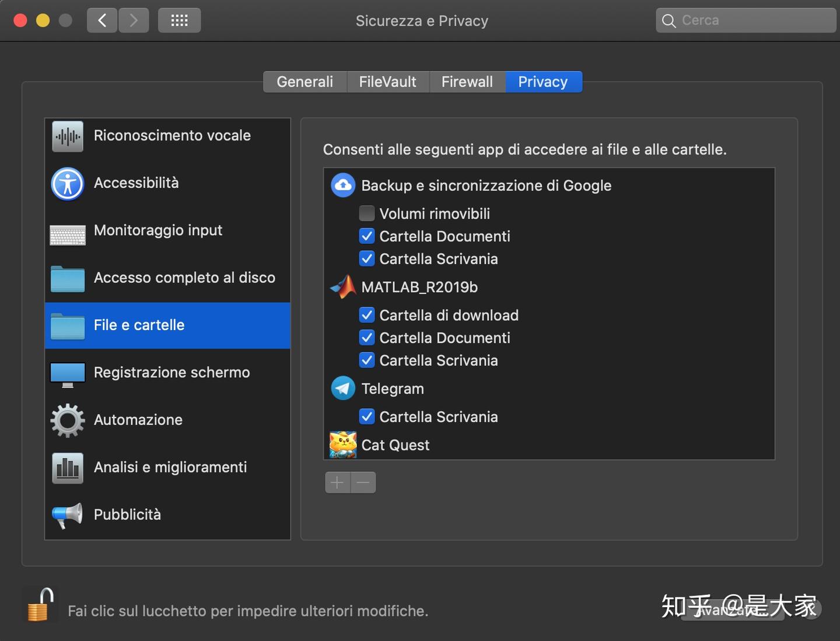This screenshot has height=641, width=840.
Task: Disable Telegram's Cartella Scrivania access
Action: (367, 417)
